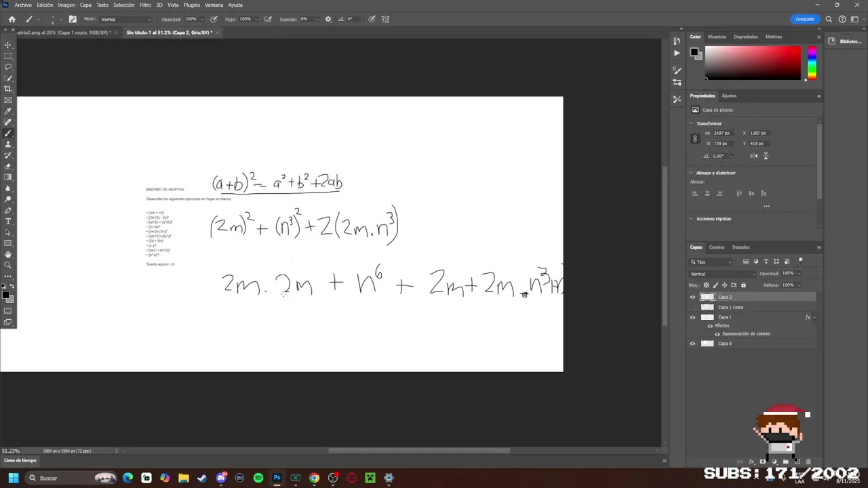This screenshot has width=868, height=488.
Task: Open smoothing options gear icon
Action: 328,19
